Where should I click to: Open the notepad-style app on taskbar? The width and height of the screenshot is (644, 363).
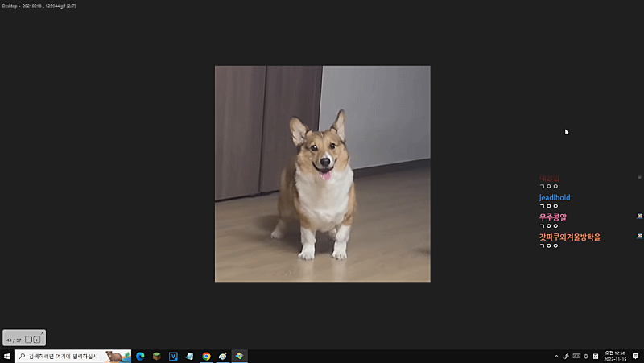(x=189, y=356)
